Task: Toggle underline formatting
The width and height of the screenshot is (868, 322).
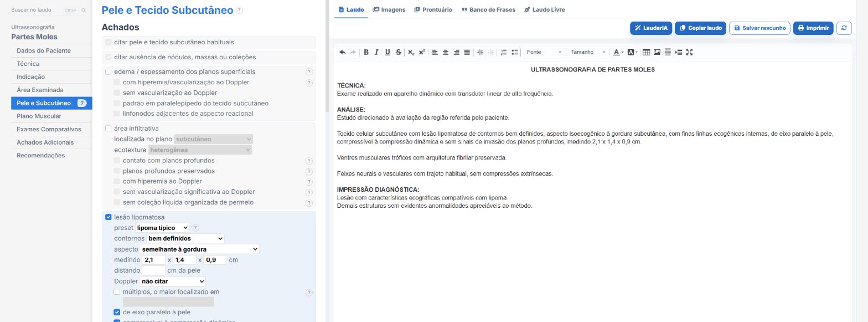Action: [x=387, y=52]
